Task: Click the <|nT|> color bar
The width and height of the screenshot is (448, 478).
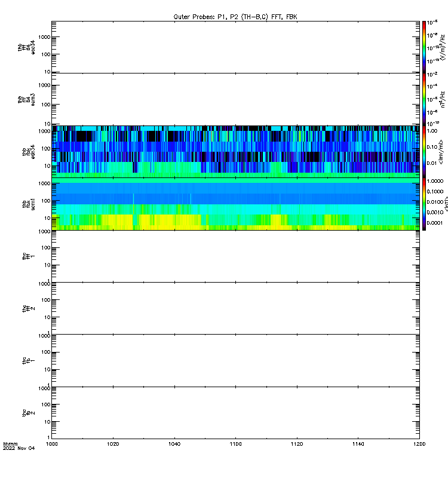Action: click(424, 204)
